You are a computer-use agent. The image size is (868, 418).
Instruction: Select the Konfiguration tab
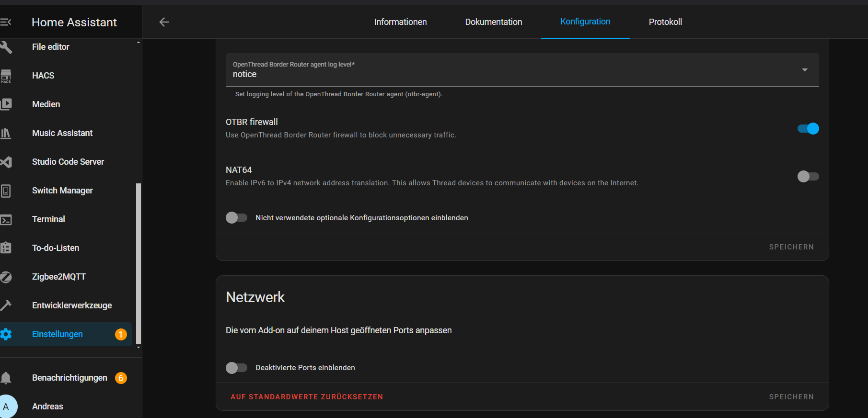(585, 22)
